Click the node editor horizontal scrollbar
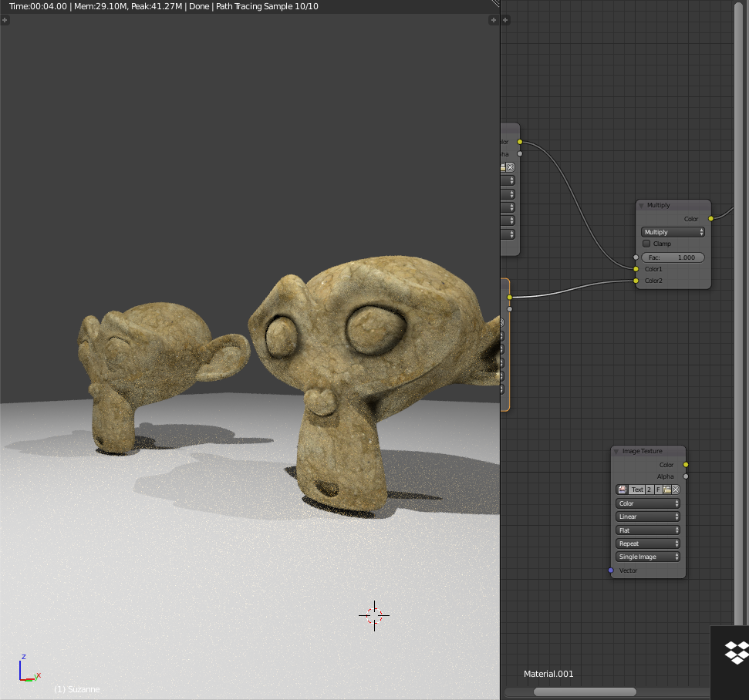The height and width of the screenshot is (700, 749). click(585, 692)
